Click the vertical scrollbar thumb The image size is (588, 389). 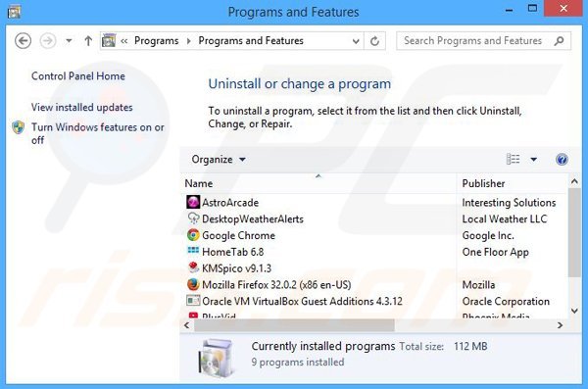click(574, 232)
